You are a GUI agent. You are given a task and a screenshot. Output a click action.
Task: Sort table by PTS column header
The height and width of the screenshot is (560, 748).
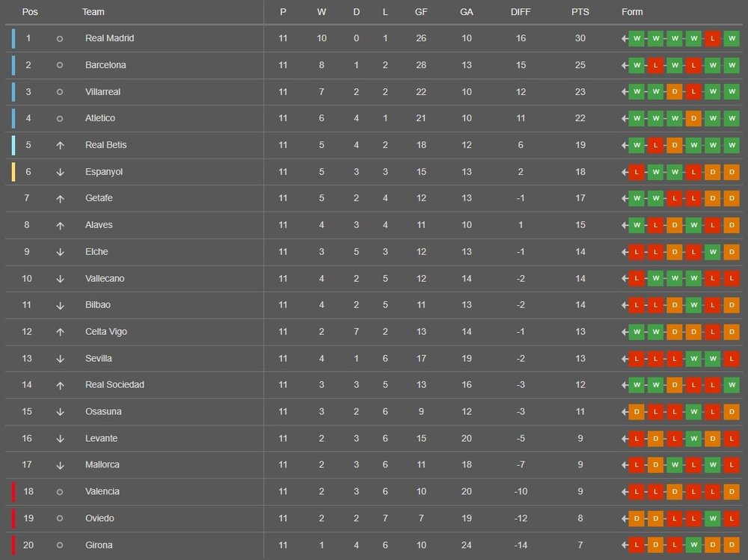(580, 12)
